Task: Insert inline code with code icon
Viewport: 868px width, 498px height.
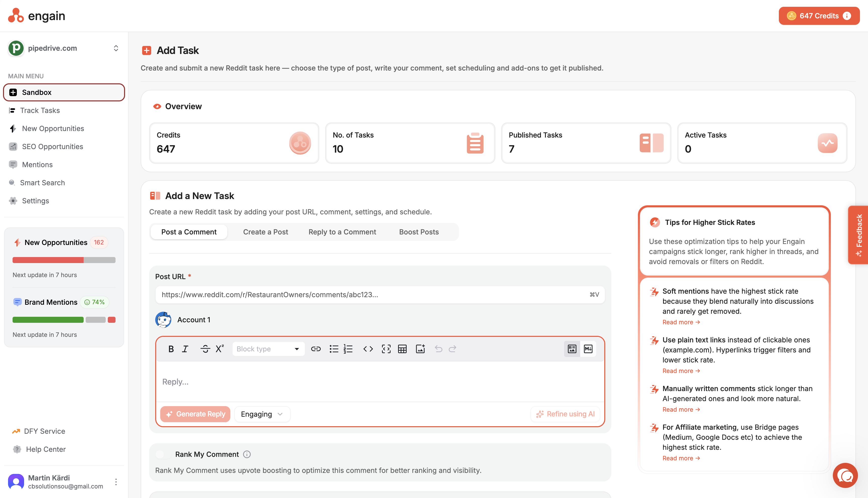Action: pyautogui.click(x=368, y=349)
